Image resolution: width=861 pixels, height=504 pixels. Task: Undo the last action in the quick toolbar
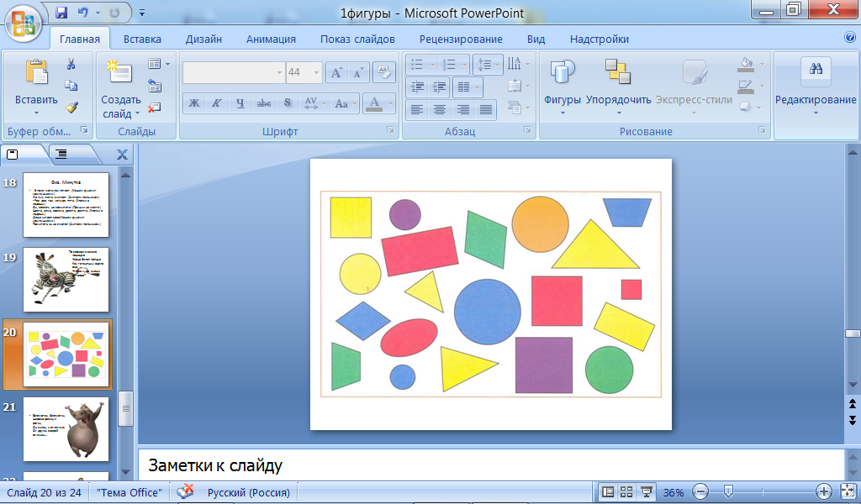pyautogui.click(x=83, y=12)
